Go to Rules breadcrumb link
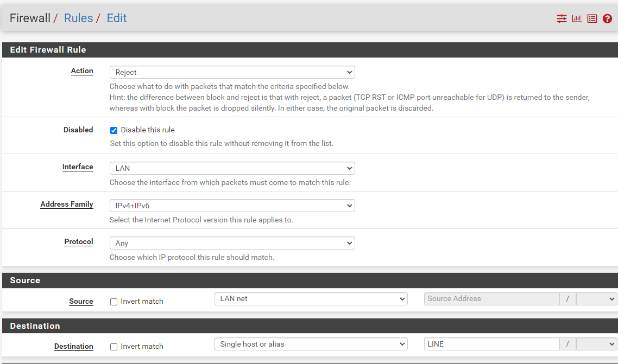Screen dimensions: 618x364 point(78,18)
